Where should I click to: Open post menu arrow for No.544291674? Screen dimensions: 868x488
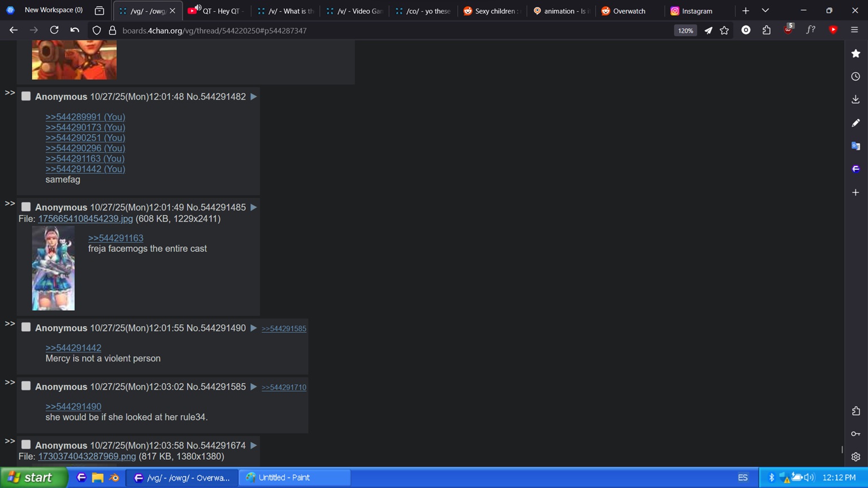(x=254, y=445)
